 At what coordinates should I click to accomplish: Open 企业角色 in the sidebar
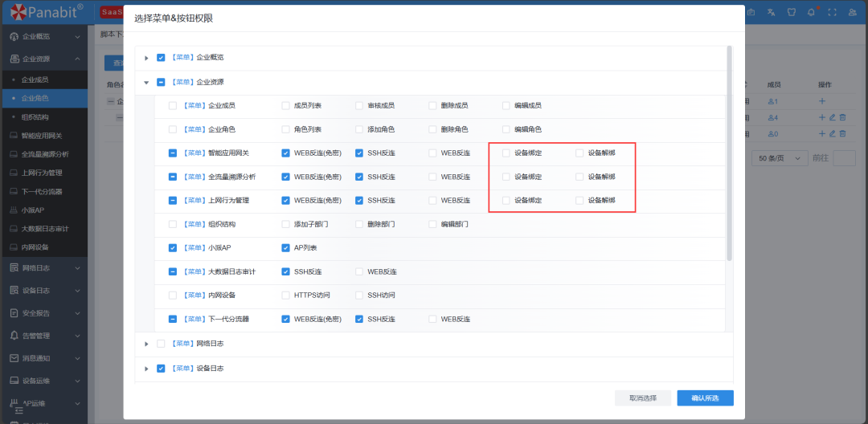coord(43,99)
